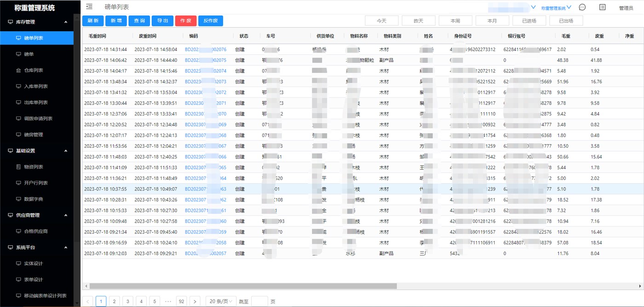
Task: Open 物资列表 in the sidebar
Action: [33, 167]
